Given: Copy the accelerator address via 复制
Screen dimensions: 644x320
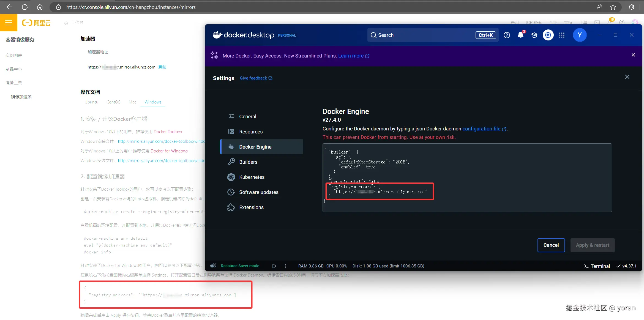Looking at the screenshot, I should [162, 67].
